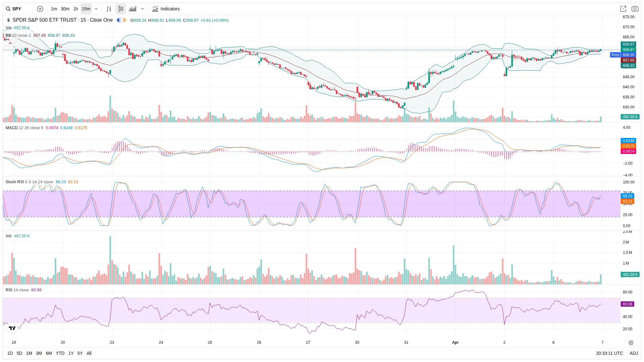Switch to the 30m interval
The image size is (644, 362).
click(65, 9)
